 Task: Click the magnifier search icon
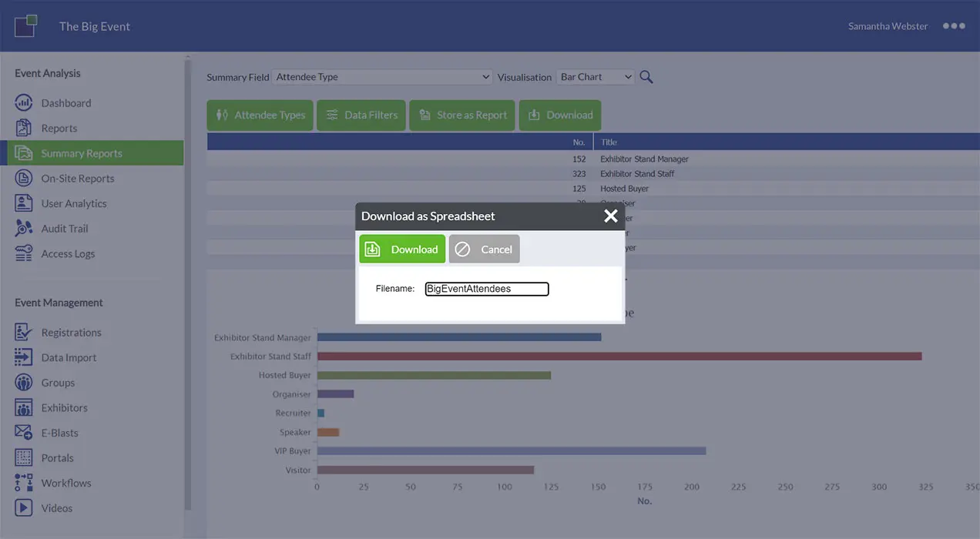[x=646, y=77]
